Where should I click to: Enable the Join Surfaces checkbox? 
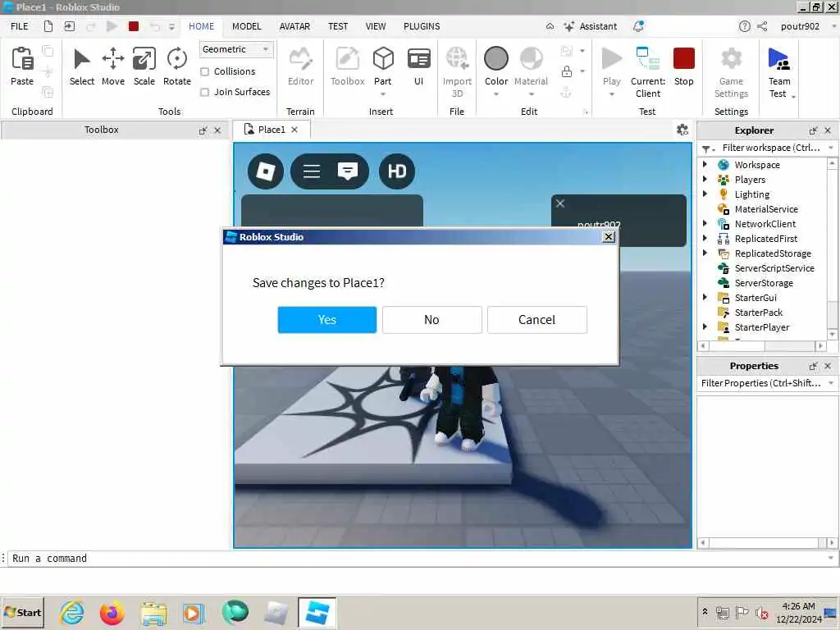click(x=204, y=92)
